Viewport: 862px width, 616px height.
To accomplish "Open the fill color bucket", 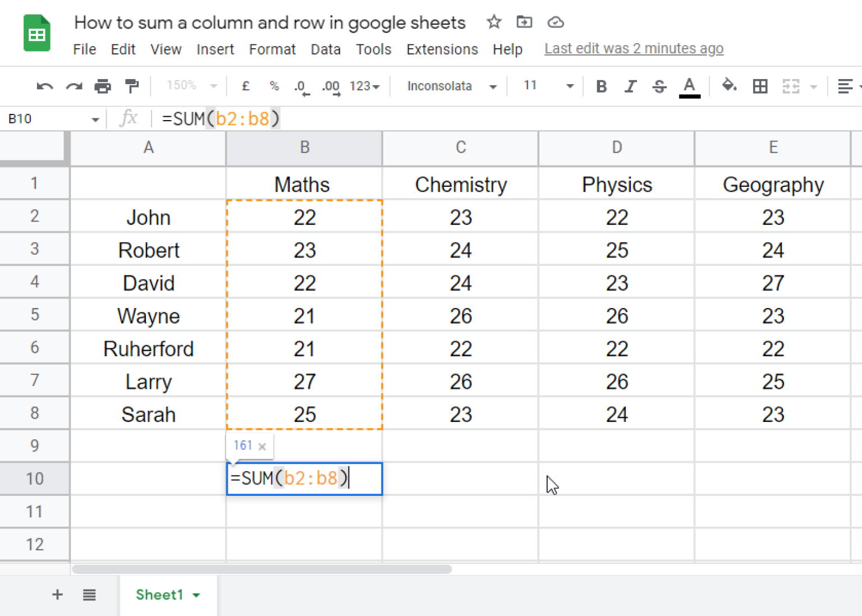I will tap(729, 86).
